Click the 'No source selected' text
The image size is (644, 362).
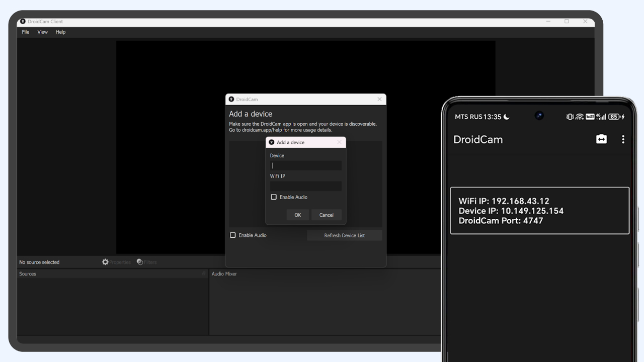(x=39, y=262)
